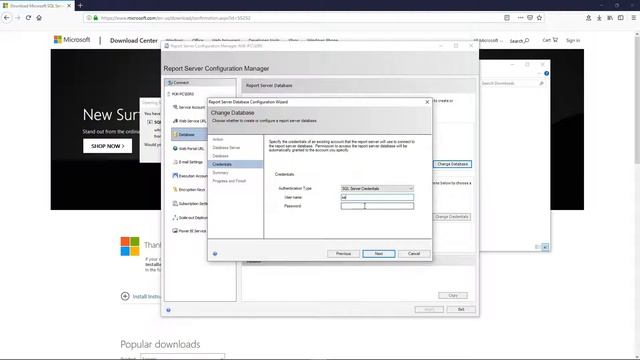This screenshot has height=360, width=640.
Task: Open the Firefox library
Action: tap(610, 18)
